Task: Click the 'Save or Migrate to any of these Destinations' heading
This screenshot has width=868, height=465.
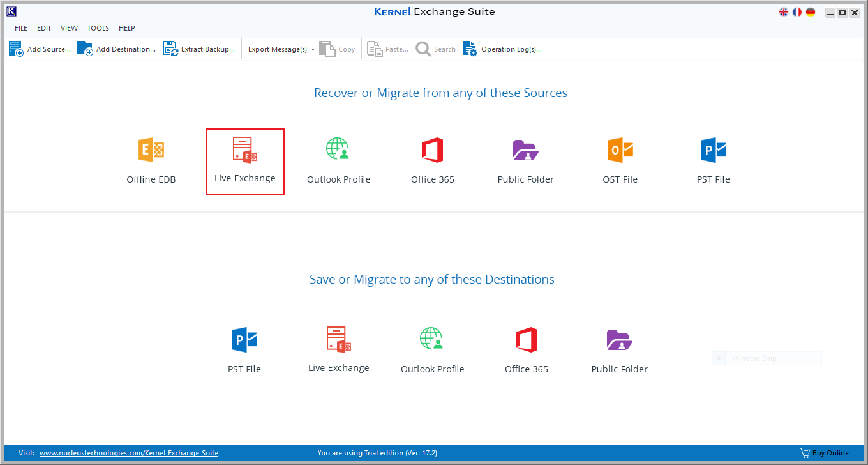Action: coord(432,279)
